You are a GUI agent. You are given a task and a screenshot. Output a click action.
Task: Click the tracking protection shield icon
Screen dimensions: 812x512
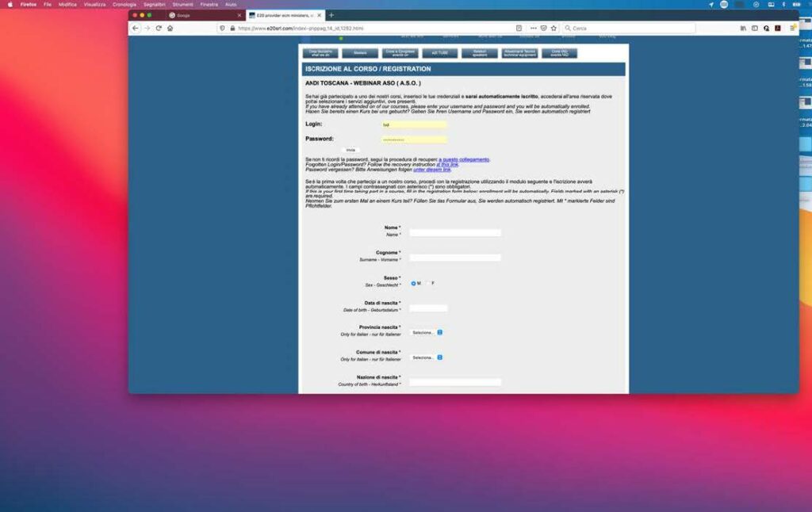coord(223,29)
